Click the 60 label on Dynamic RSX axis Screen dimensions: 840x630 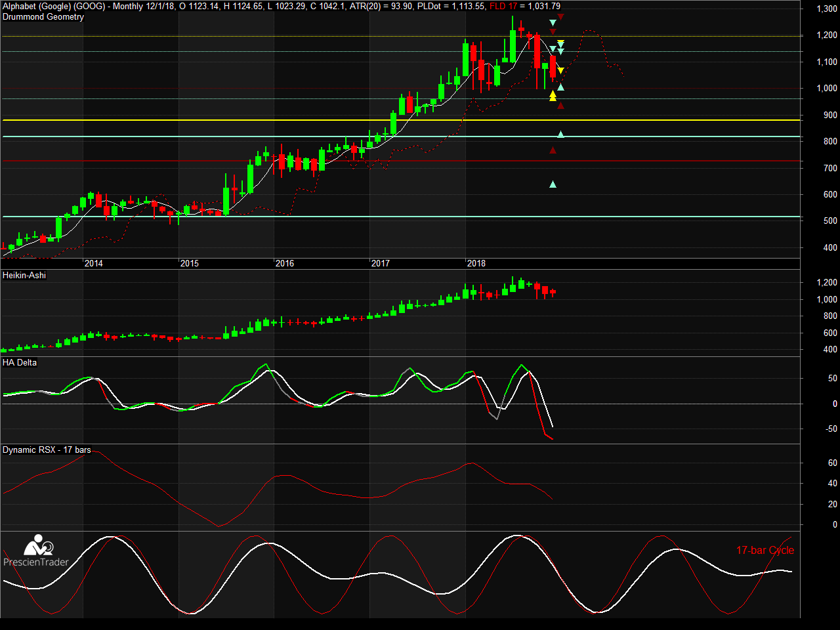(833, 463)
